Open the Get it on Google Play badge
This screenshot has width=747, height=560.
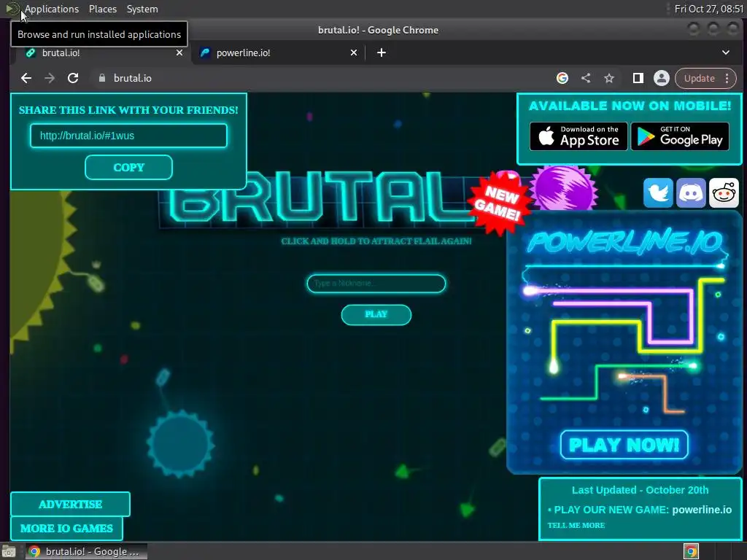pos(680,136)
